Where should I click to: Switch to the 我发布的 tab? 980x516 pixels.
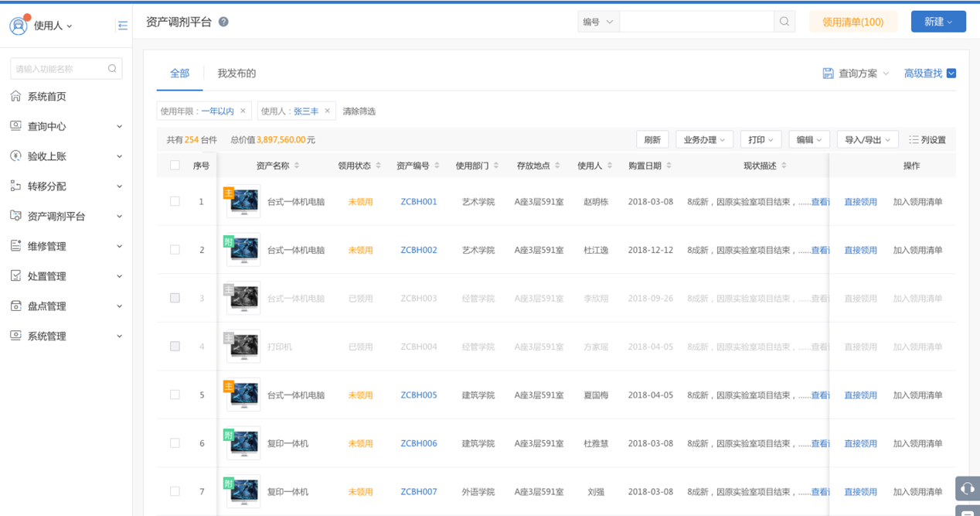236,73
